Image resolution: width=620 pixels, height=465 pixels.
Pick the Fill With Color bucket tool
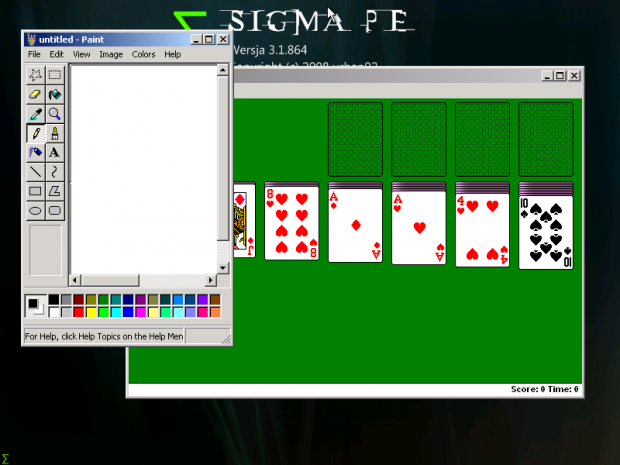click(55, 94)
